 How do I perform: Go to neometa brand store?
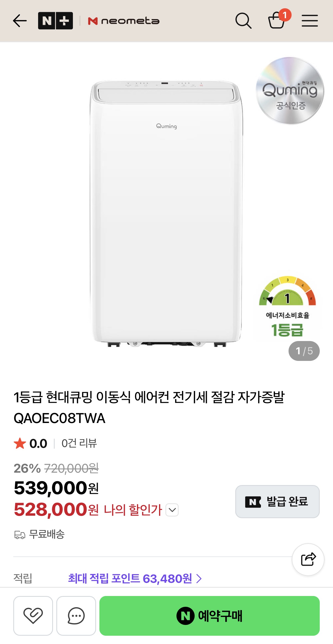tap(124, 21)
